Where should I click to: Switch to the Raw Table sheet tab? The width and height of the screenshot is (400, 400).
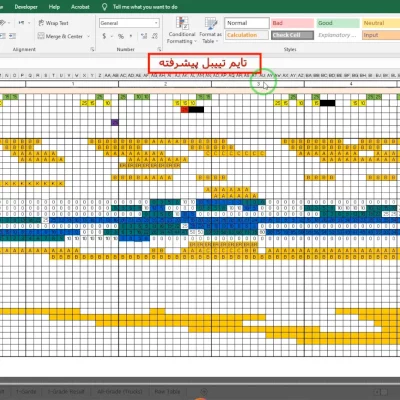(167, 392)
